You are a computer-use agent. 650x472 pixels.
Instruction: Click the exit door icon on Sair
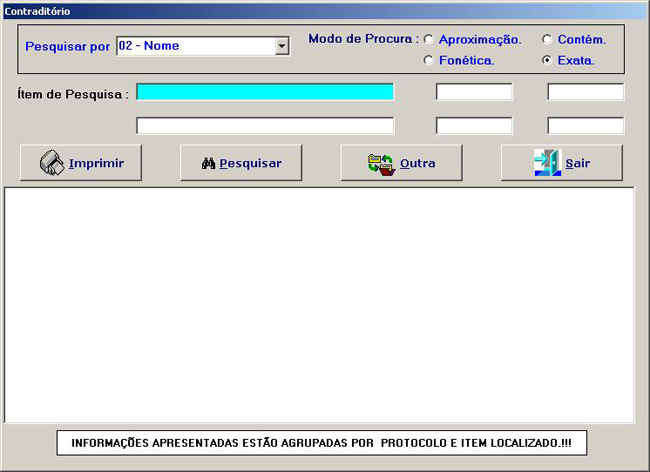coord(548,162)
